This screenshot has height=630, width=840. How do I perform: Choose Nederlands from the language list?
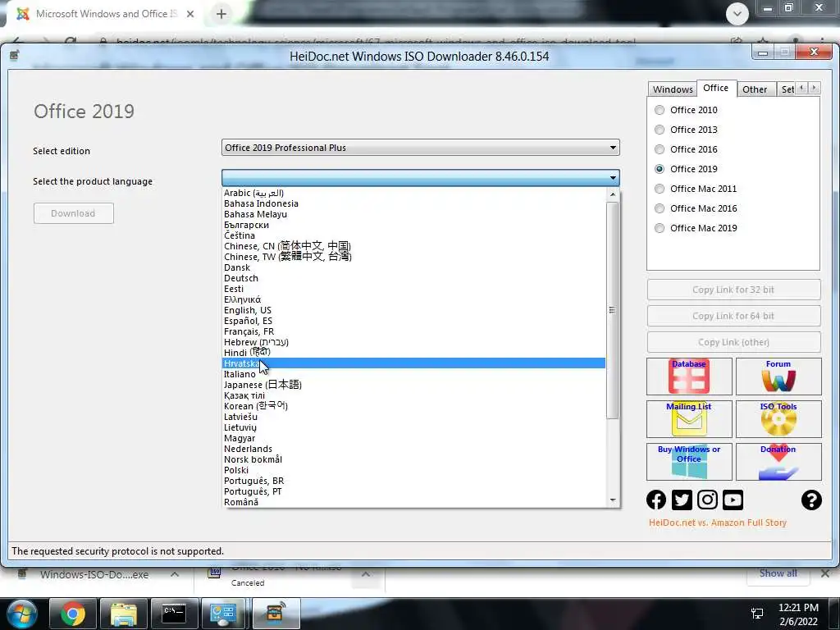[x=413, y=449]
